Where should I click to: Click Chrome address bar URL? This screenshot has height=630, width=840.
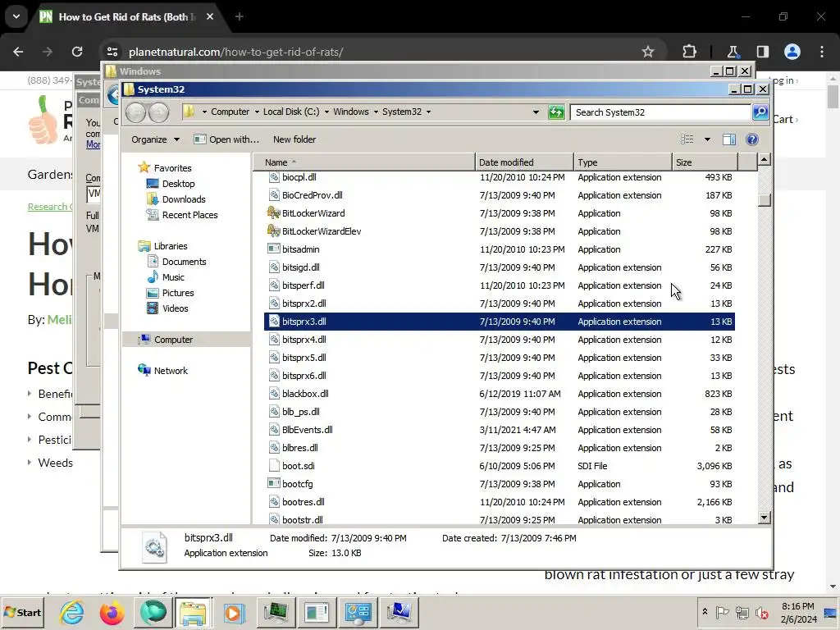coord(235,52)
